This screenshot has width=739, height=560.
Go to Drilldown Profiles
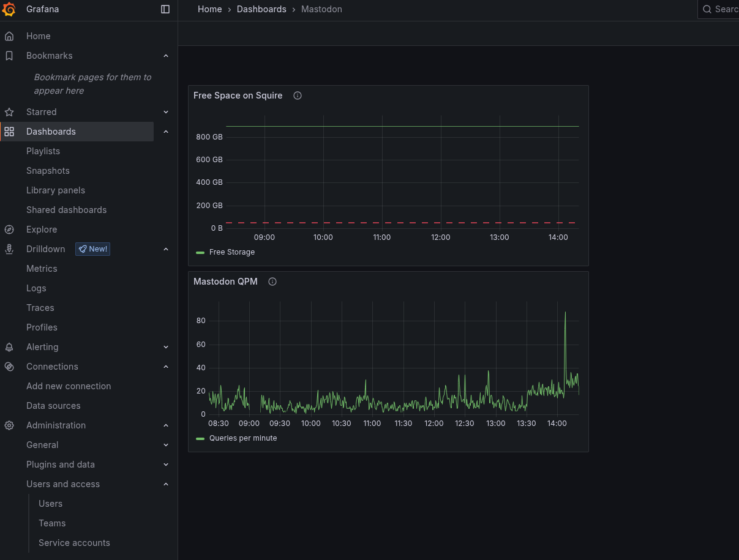click(42, 327)
